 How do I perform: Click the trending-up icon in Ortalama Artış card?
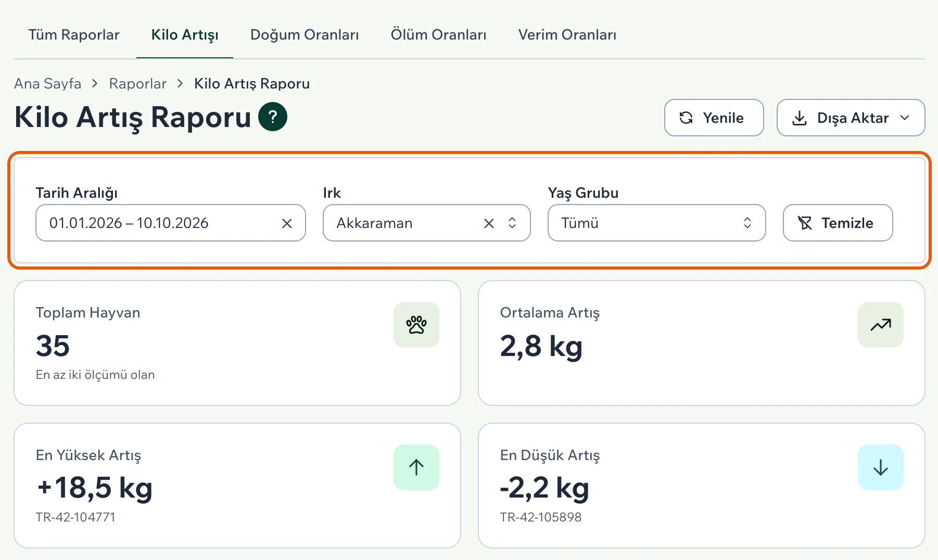881,325
